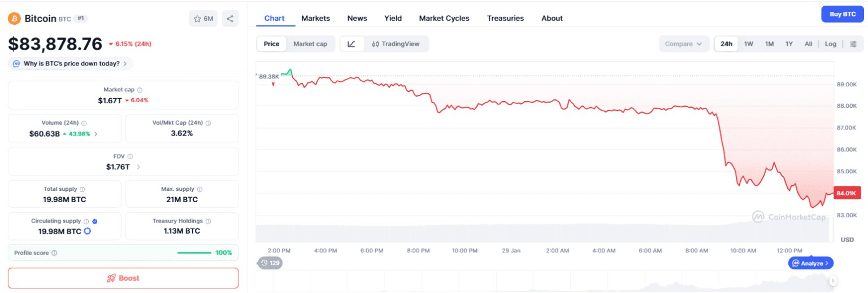Image resolution: width=868 pixels, height=293 pixels.
Task: Open the Markets tab
Action: tap(315, 18)
